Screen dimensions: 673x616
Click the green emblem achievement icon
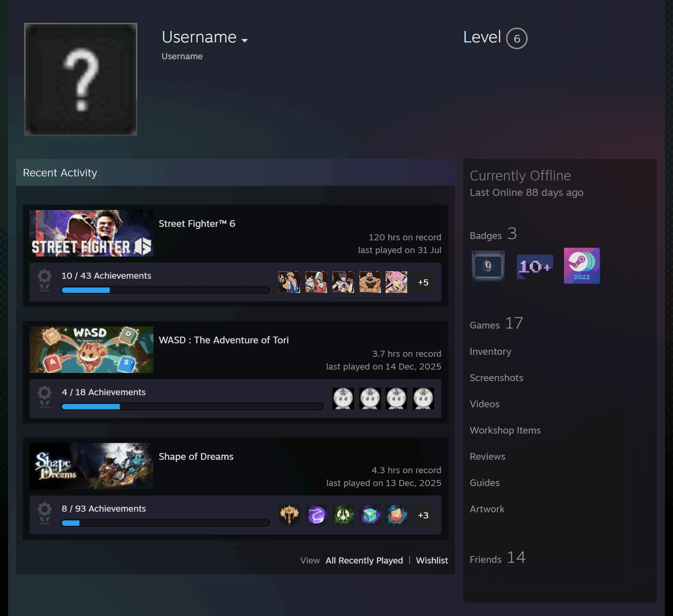(343, 515)
